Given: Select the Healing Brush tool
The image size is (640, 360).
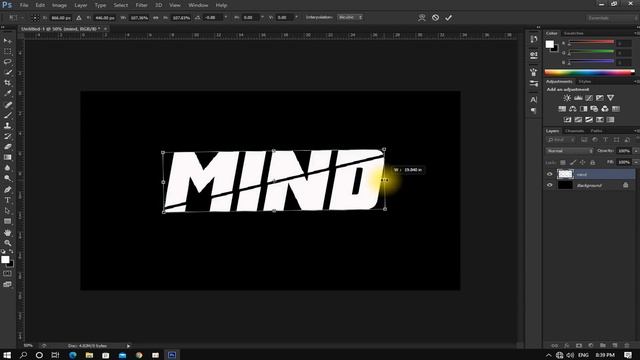Looking at the screenshot, I should (x=7, y=104).
